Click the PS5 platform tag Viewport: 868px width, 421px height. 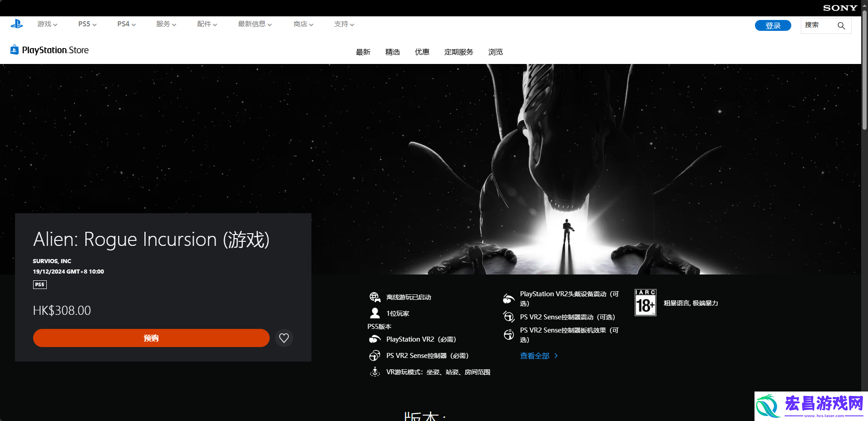[x=40, y=284]
